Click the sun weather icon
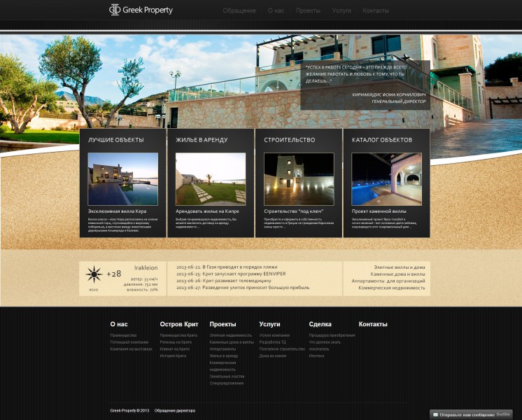Viewport: 522px width, 420px height. point(94,274)
